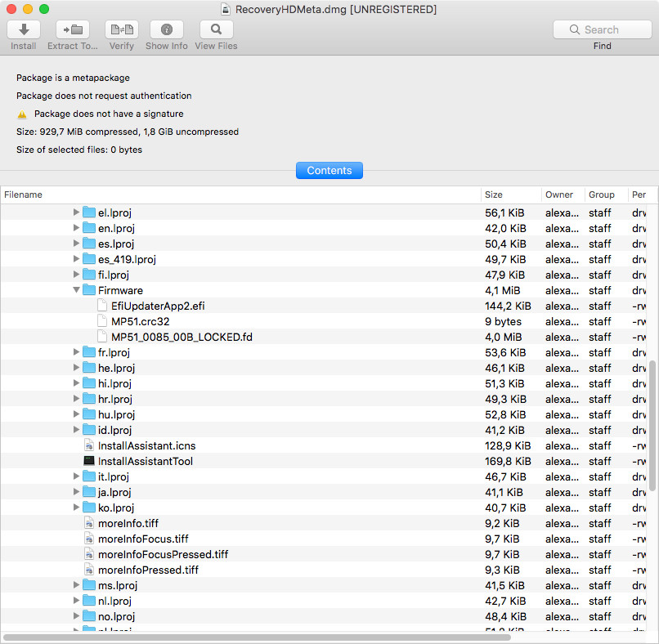Viewport: 659px width, 644px height.
Task: Click the Firmware folder icon
Action: (89, 290)
